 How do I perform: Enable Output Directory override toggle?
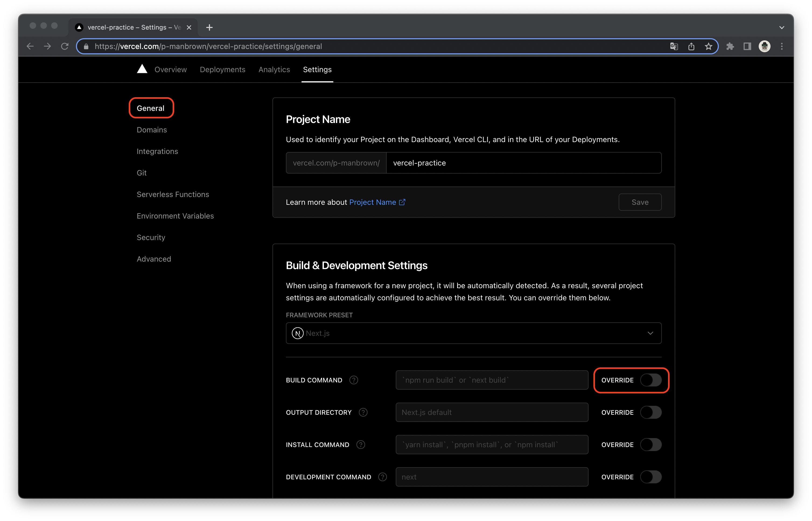click(650, 412)
